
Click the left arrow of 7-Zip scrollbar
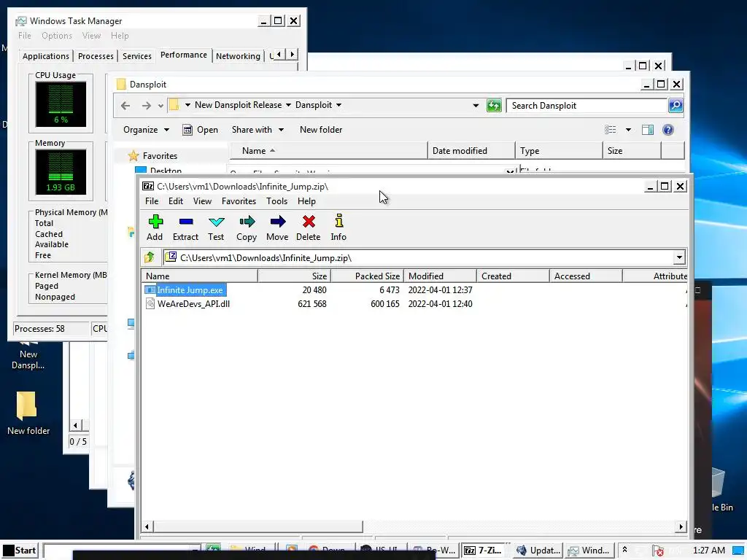click(147, 526)
